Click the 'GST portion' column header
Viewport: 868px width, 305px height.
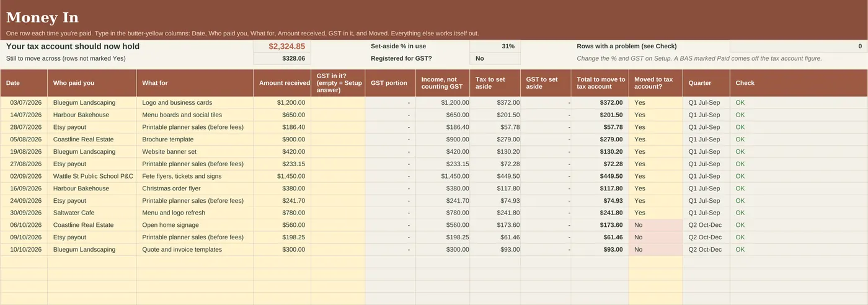390,83
